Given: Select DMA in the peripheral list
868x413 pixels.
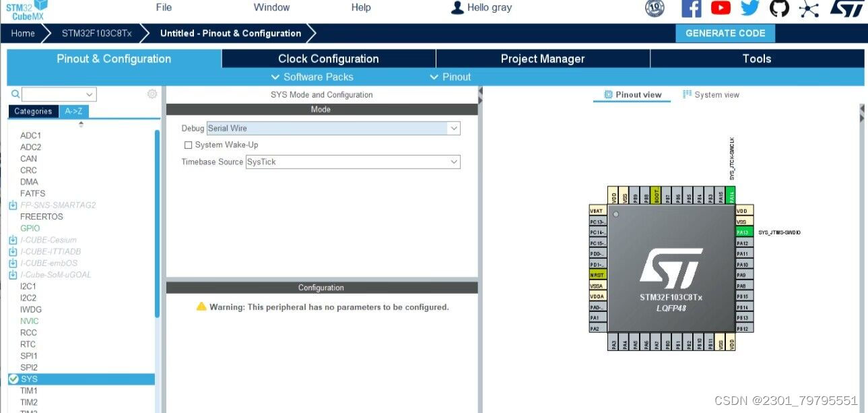Looking at the screenshot, I should (29, 182).
